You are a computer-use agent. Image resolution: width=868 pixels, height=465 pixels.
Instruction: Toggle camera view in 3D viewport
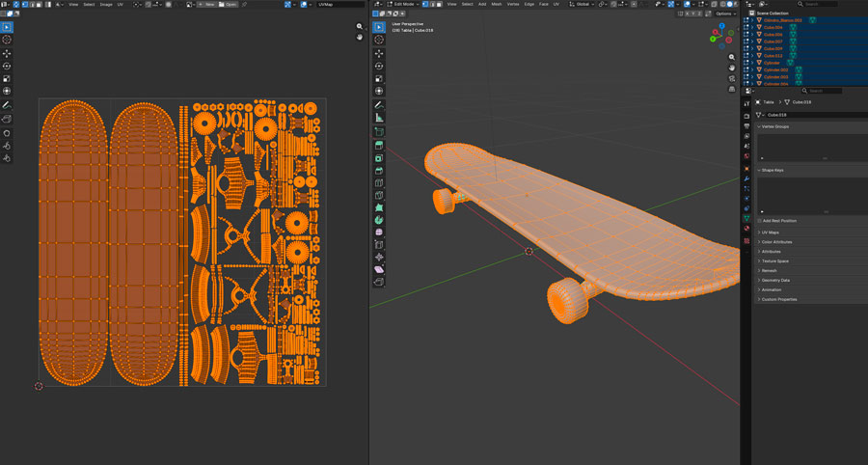click(732, 78)
